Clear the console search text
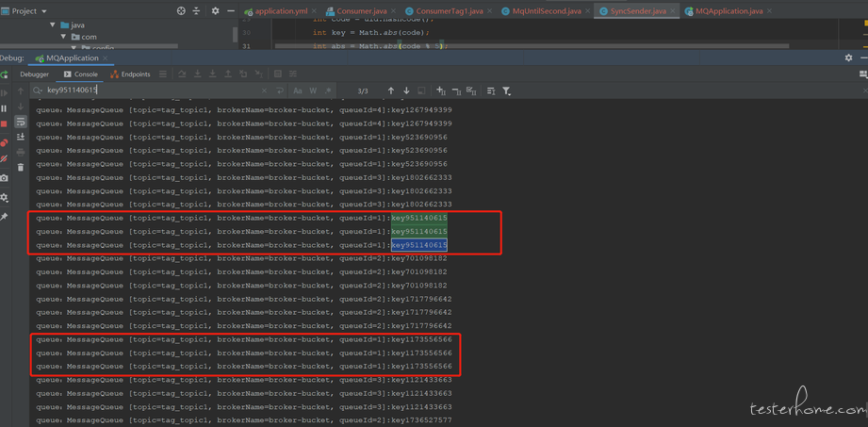Image resolution: width=868 pixels, height=427 pixels. coord(264,90)
